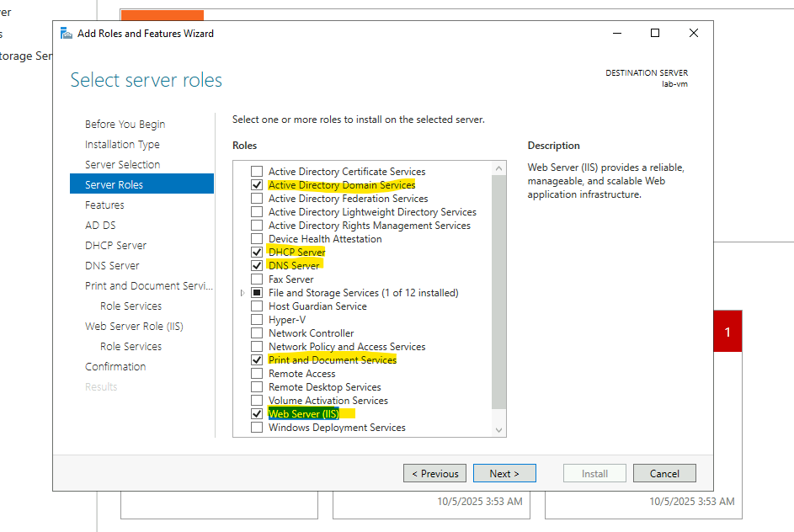Check the Hyper-V role
Screen dimensions: 794x532
coord(257,319)
